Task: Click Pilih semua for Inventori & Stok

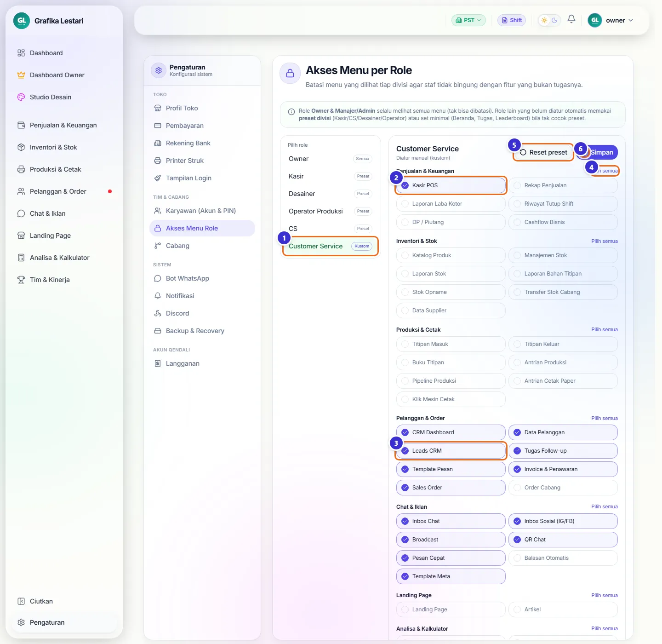Action: tap(605, 241)
